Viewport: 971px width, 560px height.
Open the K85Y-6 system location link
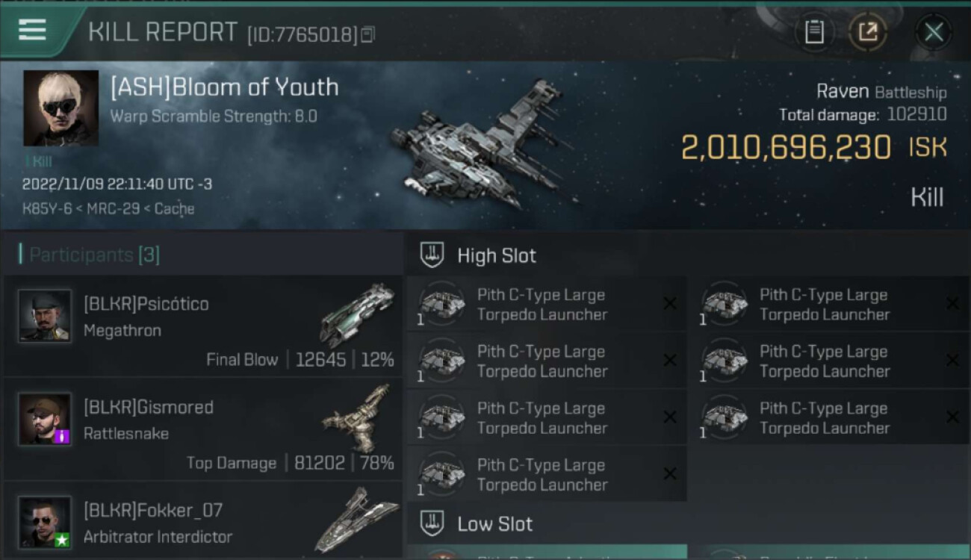[x=46, y=209]
